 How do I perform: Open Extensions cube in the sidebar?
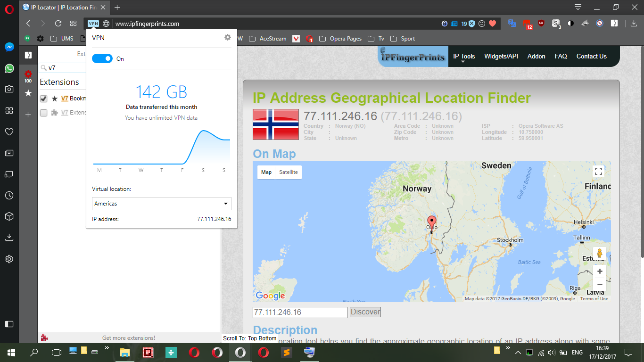tap(9, 216)
